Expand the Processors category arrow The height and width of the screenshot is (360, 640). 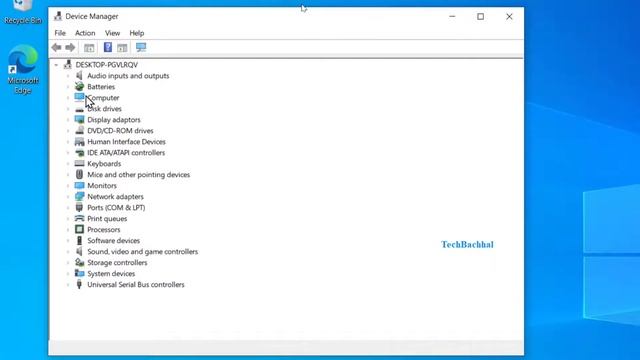tap(68, 230)
